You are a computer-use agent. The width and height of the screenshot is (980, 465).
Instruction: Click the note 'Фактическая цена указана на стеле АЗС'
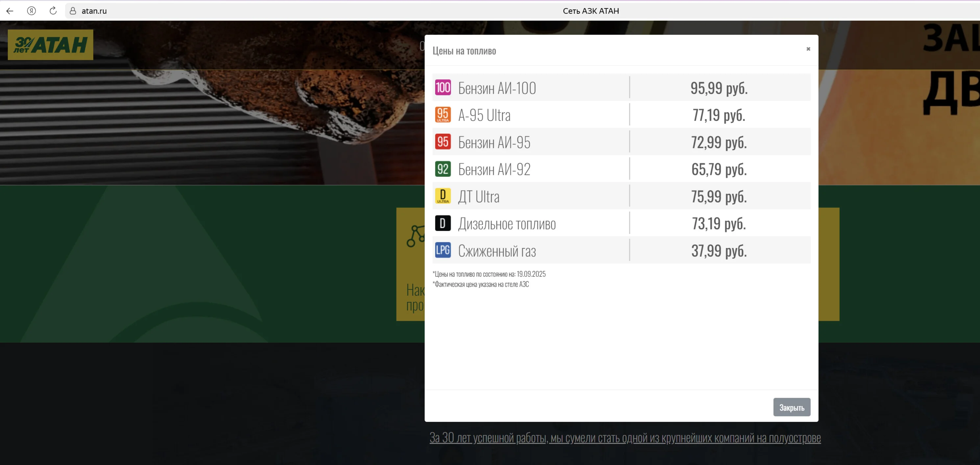482,284
